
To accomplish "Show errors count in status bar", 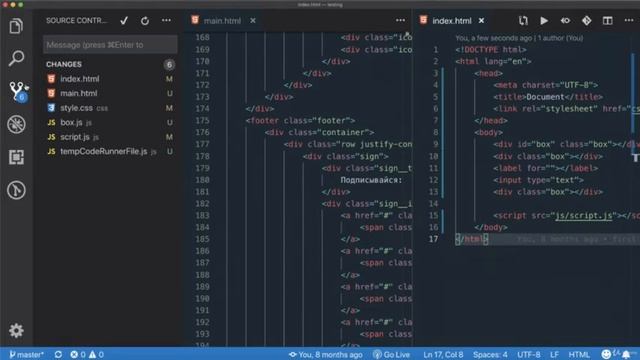I will point(78,354).
